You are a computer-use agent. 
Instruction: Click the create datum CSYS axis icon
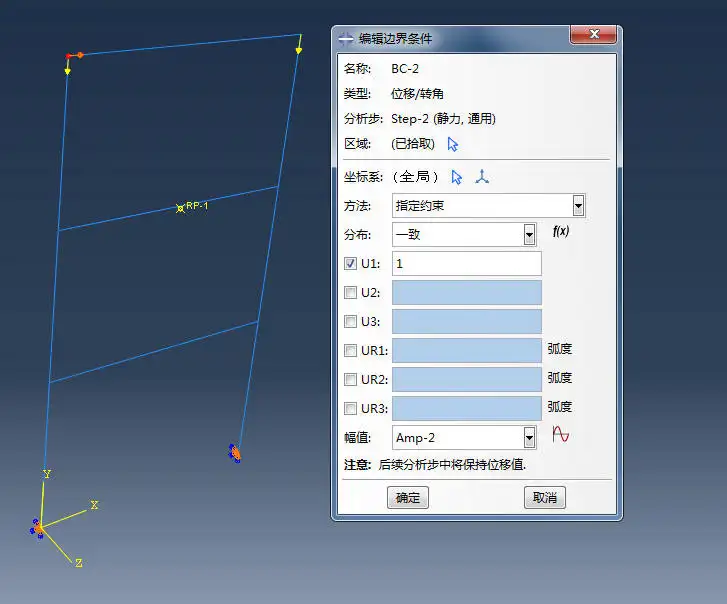tap(482, 177)
